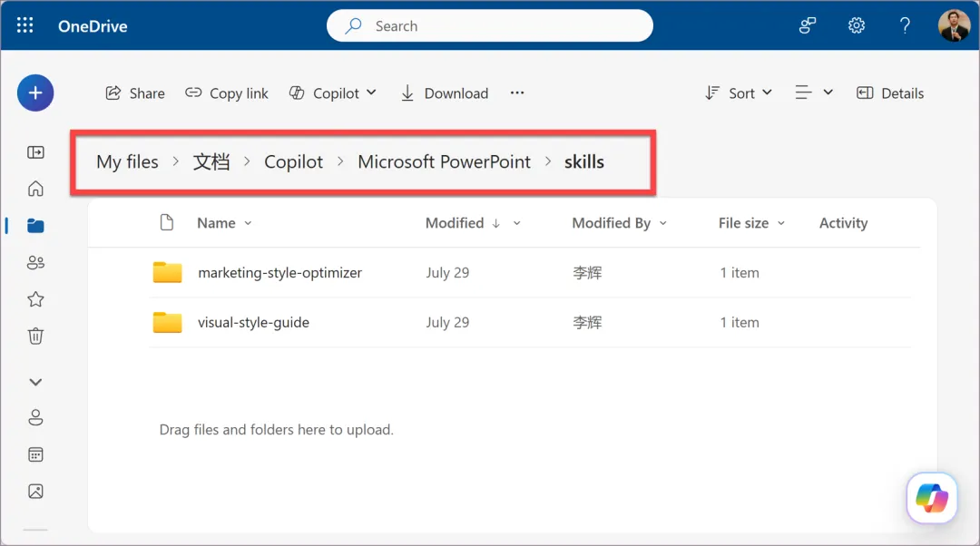
Task: Click July 29 in marketing-style-optimizer row
Action: (447, 272)
